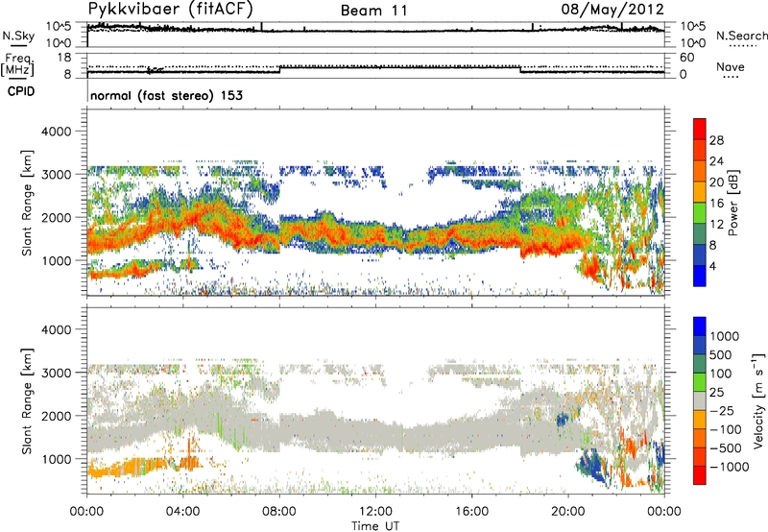Click the gray band of velocity colorbar
Image resolution: width=768 pixels, height=532 pixels.
tap(700, 401)
